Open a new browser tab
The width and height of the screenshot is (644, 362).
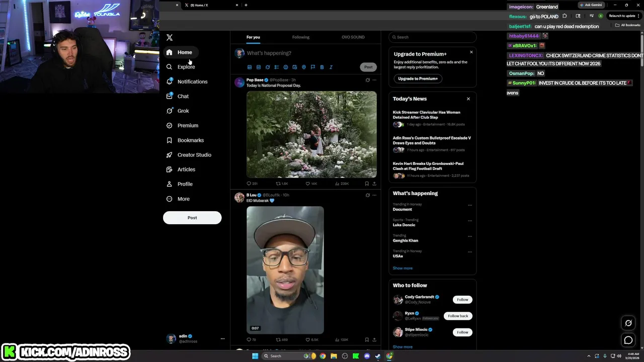coord(246,5)
